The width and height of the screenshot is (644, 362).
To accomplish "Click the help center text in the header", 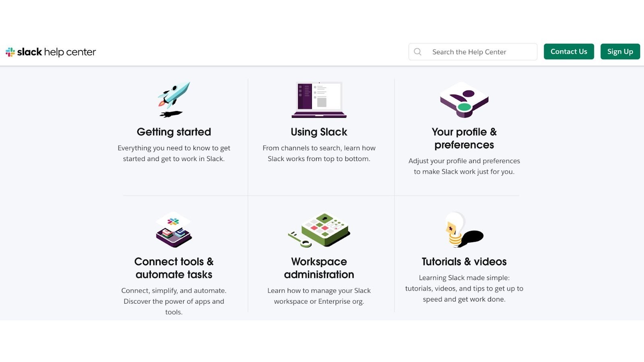I will (72, 51).
